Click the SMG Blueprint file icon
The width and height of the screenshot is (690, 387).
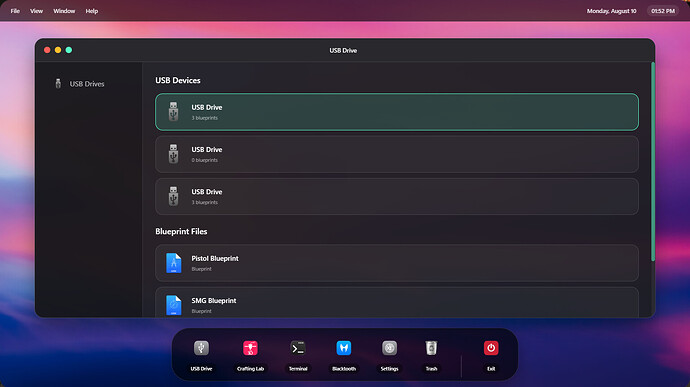[x=173, y=305]
